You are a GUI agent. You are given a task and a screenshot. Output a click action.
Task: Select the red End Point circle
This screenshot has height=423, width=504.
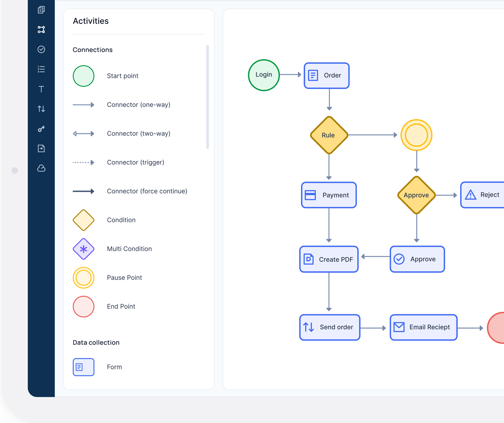coord(83,307)
